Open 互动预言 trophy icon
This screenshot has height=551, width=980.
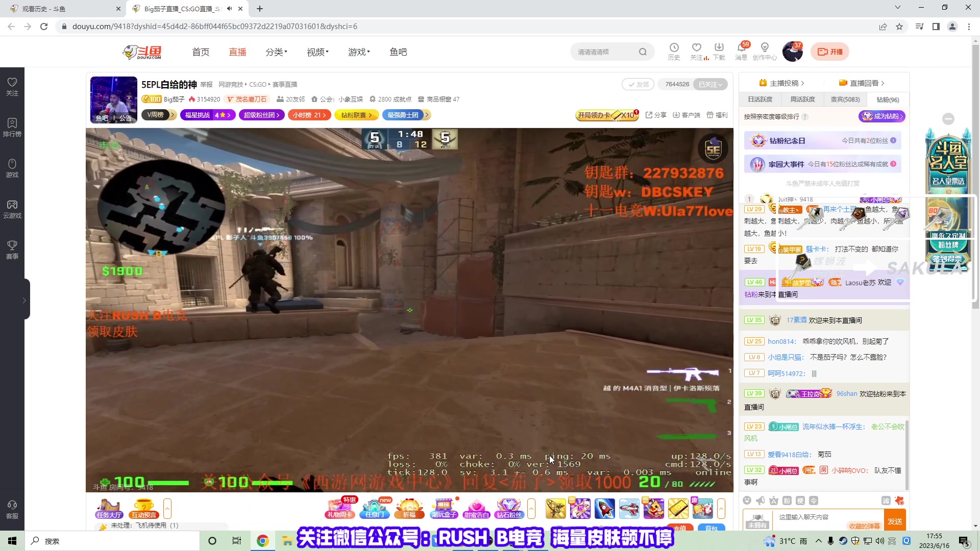(144, 509)
